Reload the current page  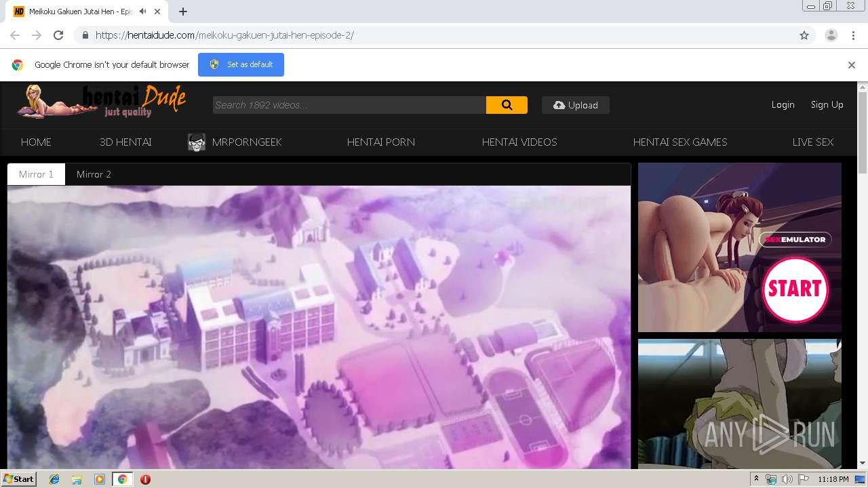click(x=58, y=35)
